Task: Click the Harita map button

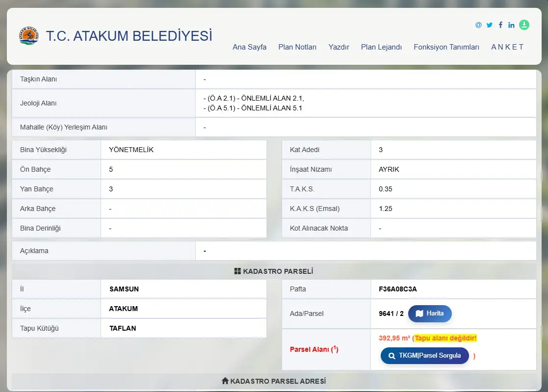Action: point(430,314)
